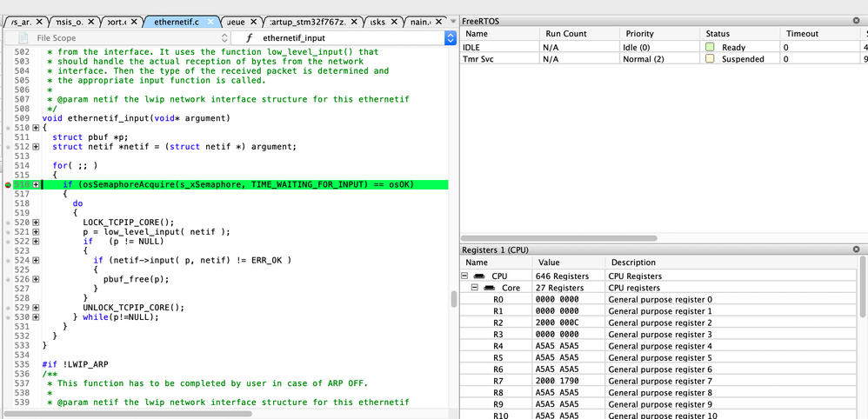This screenshot has height=419, width=868.
Task: Close the Registers 1 (CPU) panel
Action: coord(857,249)
